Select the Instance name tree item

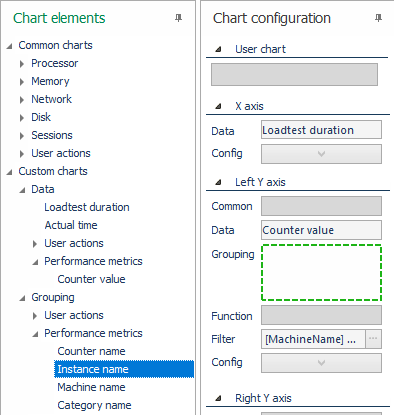point(124,369)
